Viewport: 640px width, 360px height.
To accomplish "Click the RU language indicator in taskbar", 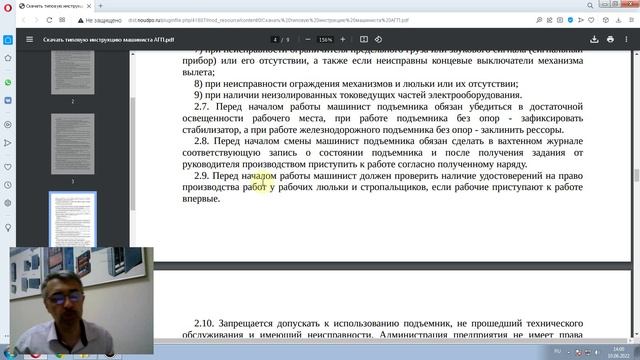I will tap(557, 351).
